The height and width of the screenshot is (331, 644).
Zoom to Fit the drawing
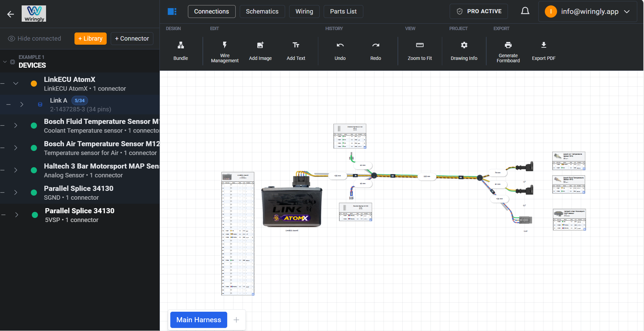[x=420, y=51]
